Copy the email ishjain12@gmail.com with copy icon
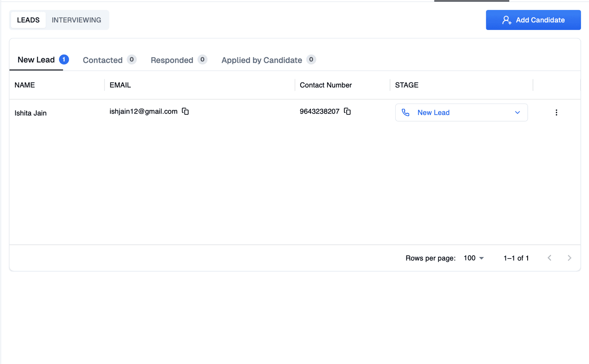The image size is (589, 364). 185,111
